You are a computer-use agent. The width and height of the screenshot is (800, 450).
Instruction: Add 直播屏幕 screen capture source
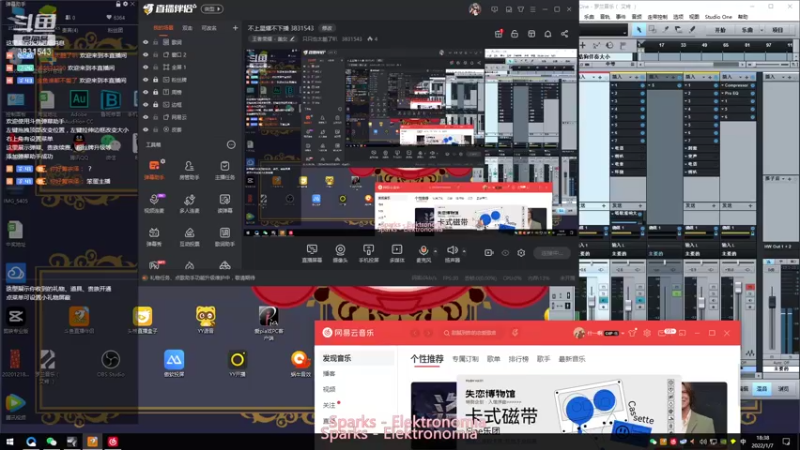point(312,253)
